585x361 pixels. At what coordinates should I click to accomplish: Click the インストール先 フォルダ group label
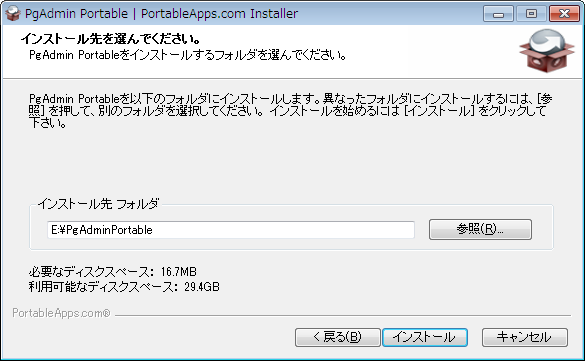[98, 204]
